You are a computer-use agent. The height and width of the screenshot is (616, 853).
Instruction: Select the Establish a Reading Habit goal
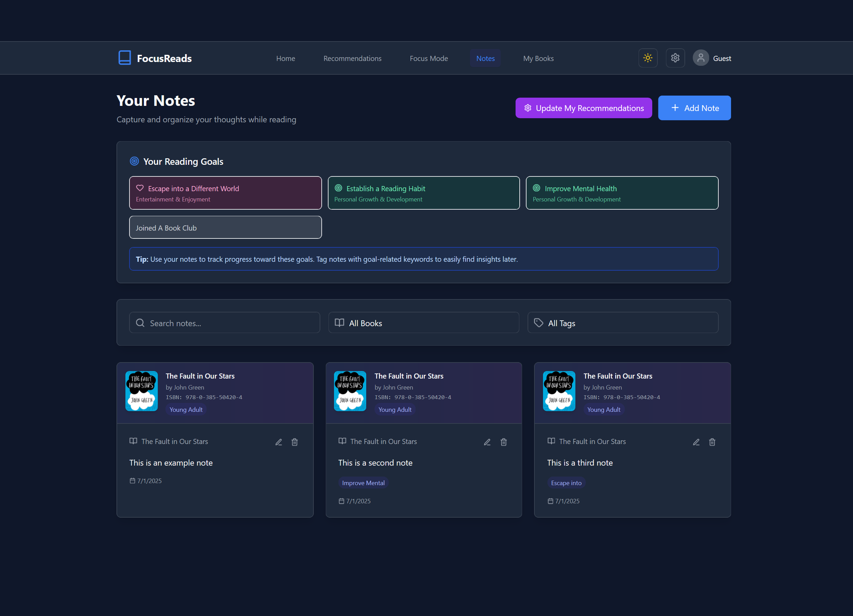(x=423, y=193)
